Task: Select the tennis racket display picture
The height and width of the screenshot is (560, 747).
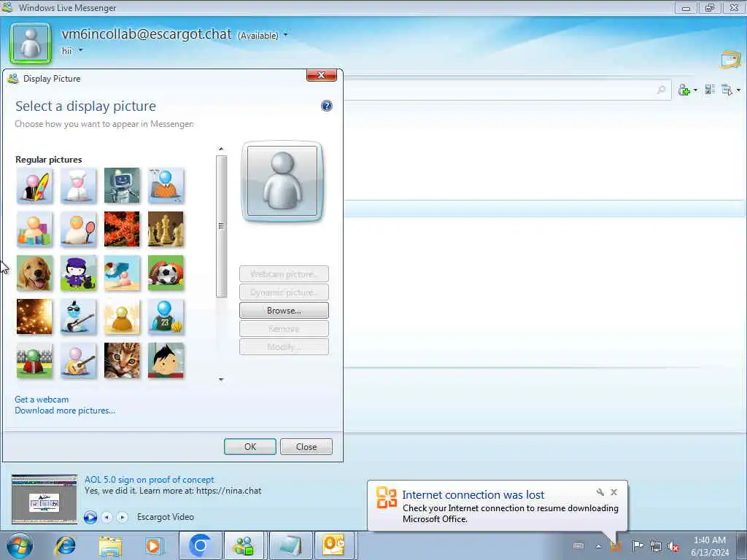Action: (x=78, y=230)
